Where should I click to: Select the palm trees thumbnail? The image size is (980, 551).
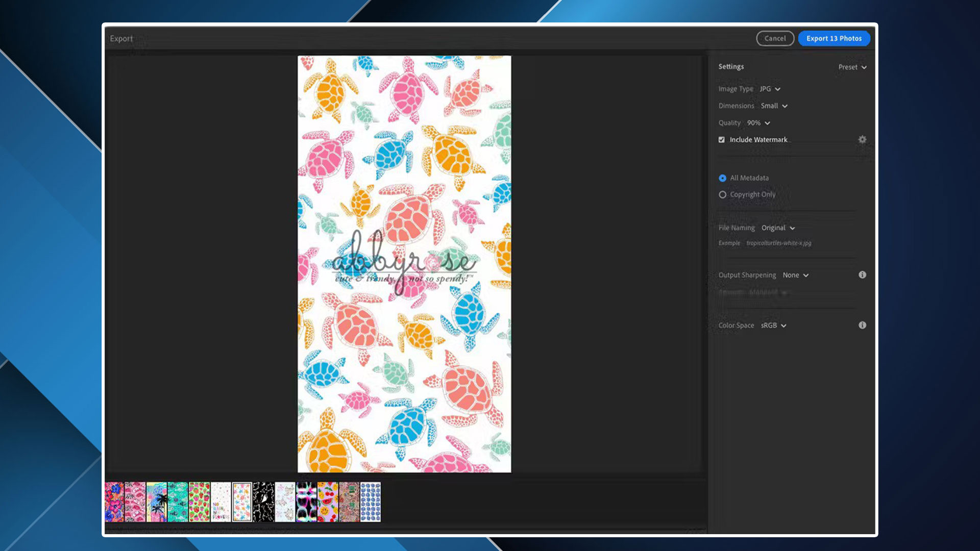(x=157, y=502)
